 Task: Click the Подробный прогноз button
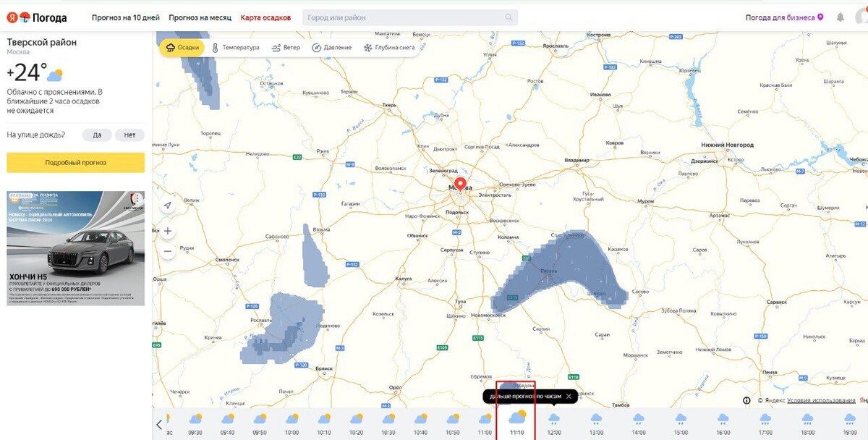click(x=75, y=163)
